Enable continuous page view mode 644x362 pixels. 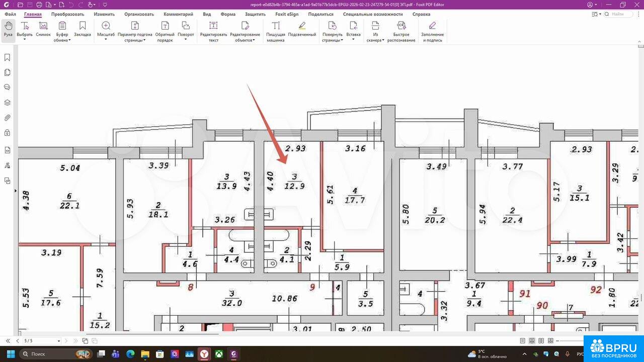[x=532, y=341]
